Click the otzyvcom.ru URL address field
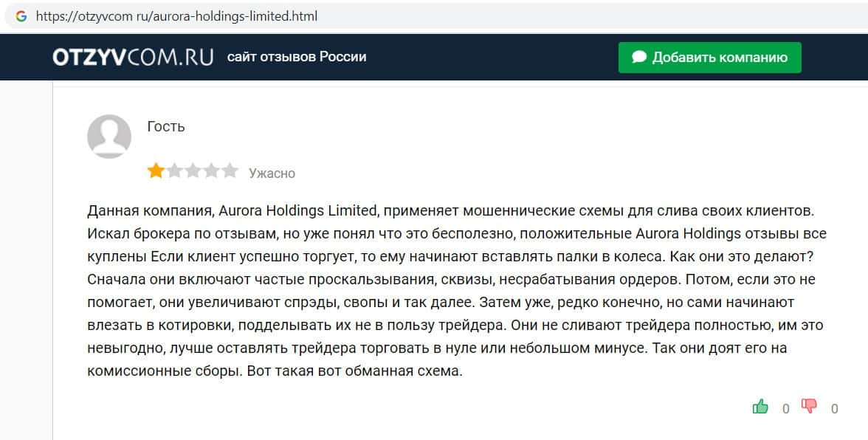Screen dimensions: 868x440 pos(177,16)
